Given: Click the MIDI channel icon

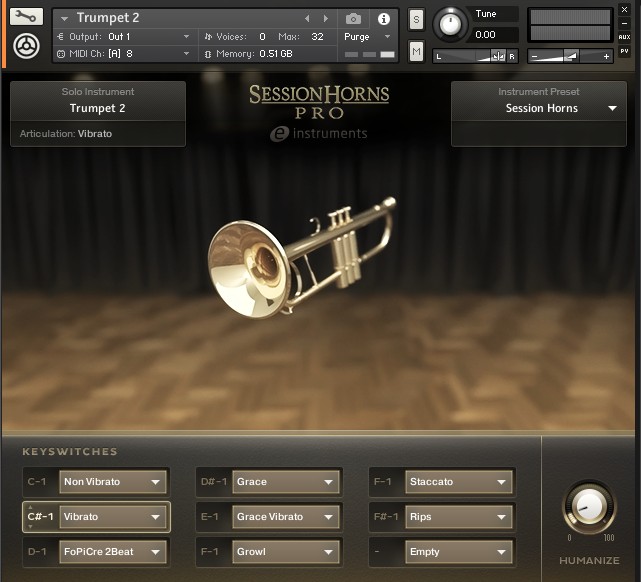Looking at the screenshot, I should tap(61, 54).
